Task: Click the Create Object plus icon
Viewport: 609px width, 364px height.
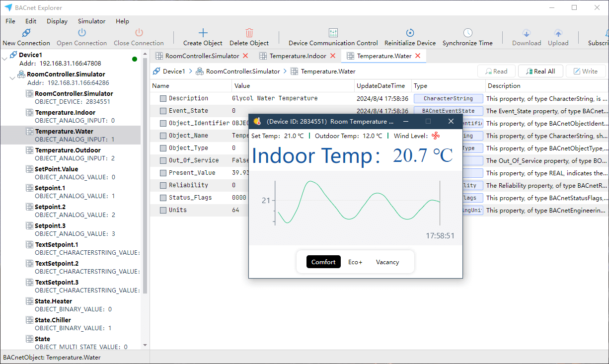Action: point(203,33)
